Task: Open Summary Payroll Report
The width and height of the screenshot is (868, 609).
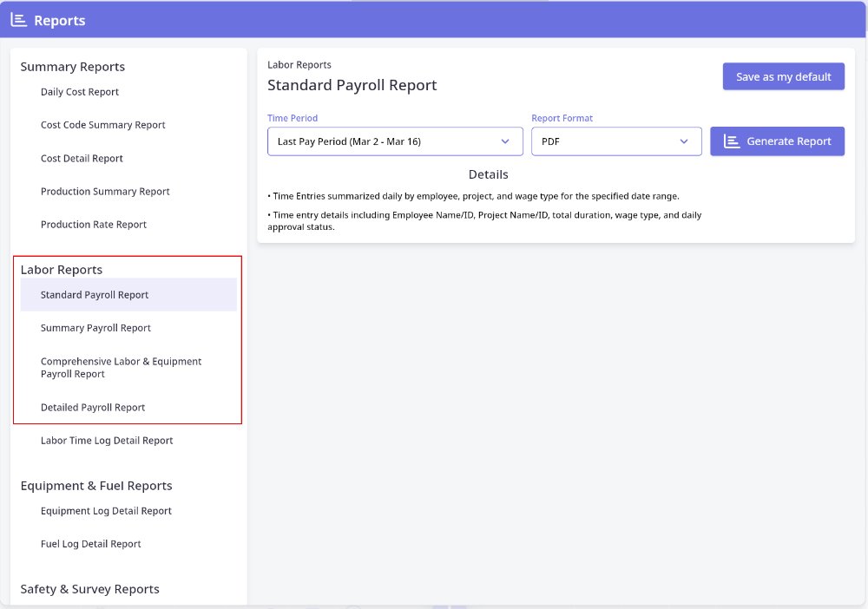Action: point(95,328)
